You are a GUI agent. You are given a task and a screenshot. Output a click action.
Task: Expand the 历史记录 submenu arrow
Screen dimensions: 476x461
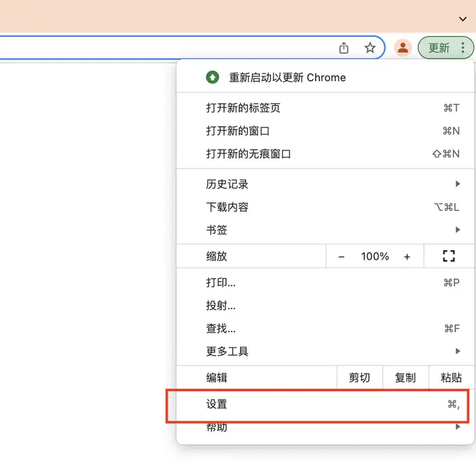point(457,184)
